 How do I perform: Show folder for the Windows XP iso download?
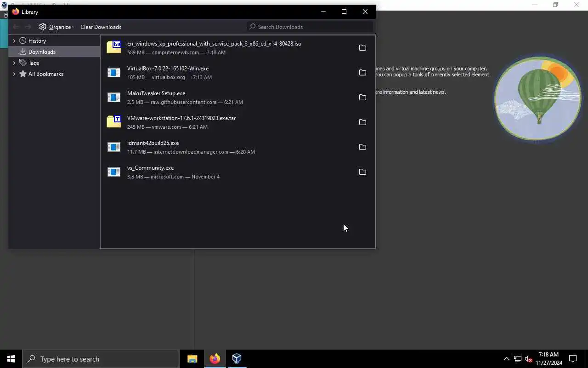362,48
